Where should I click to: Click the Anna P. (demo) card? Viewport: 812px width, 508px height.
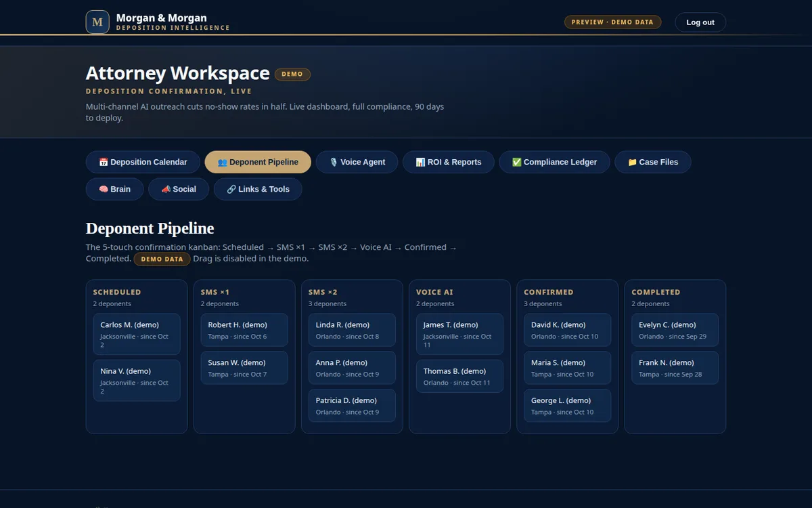click(x=352, y=368)
